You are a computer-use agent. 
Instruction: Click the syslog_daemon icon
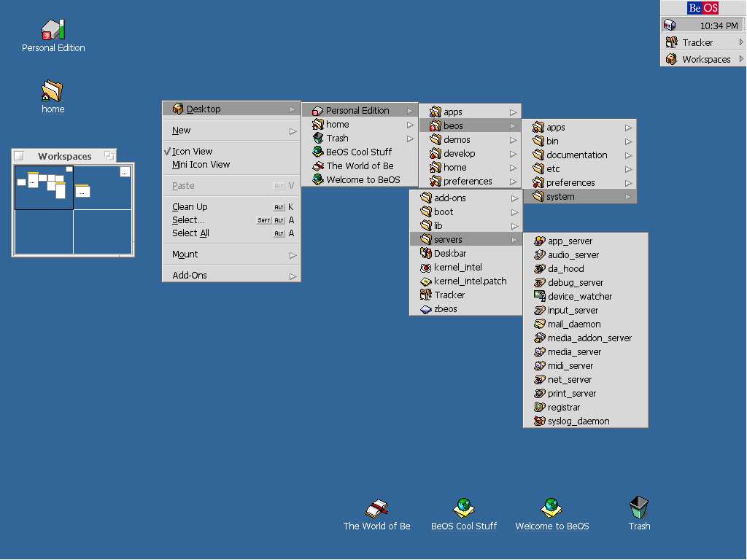pos(539,421)
